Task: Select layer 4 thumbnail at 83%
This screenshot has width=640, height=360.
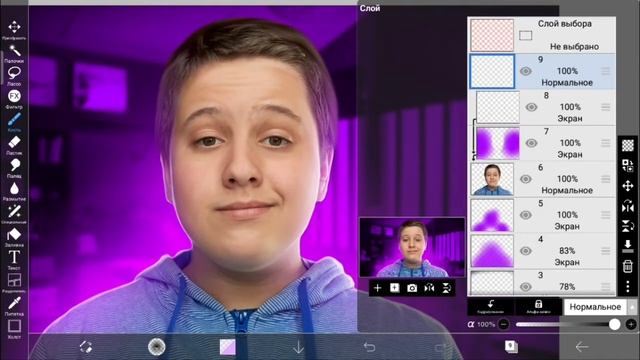Action: click(492, 251)
